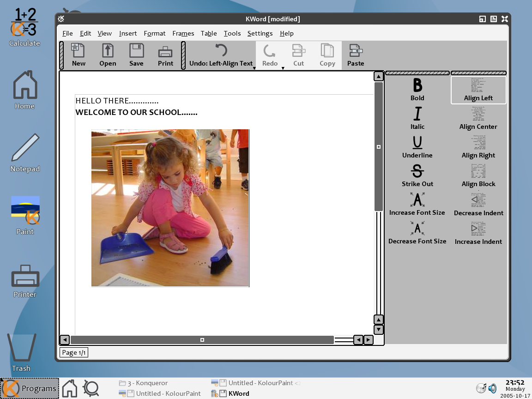The width and height of the screenshot is (532, 399).
Task: Switch to Untitled - KolourPaint <2> taskbar entry
Action: (256, 383)
